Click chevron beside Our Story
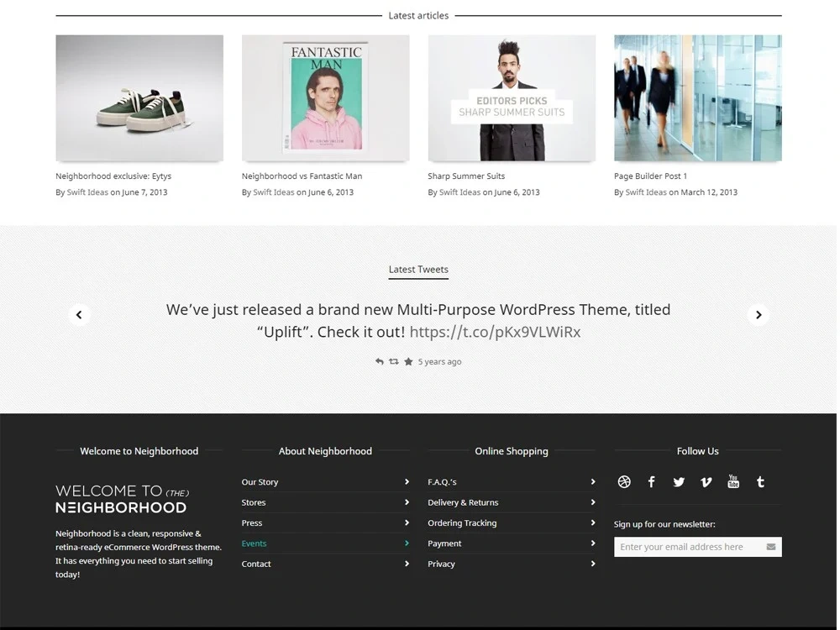 [x=407, y=482]
